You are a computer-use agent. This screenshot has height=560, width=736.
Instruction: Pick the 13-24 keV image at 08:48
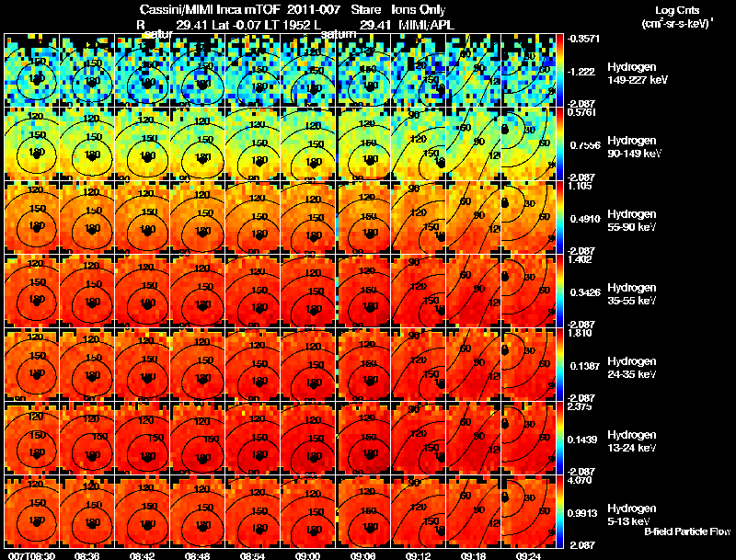pos(198,438)
